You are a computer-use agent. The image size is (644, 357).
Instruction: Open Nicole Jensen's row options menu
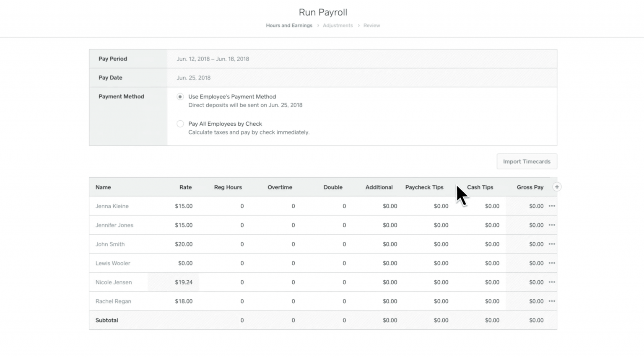tap(552, 282)
